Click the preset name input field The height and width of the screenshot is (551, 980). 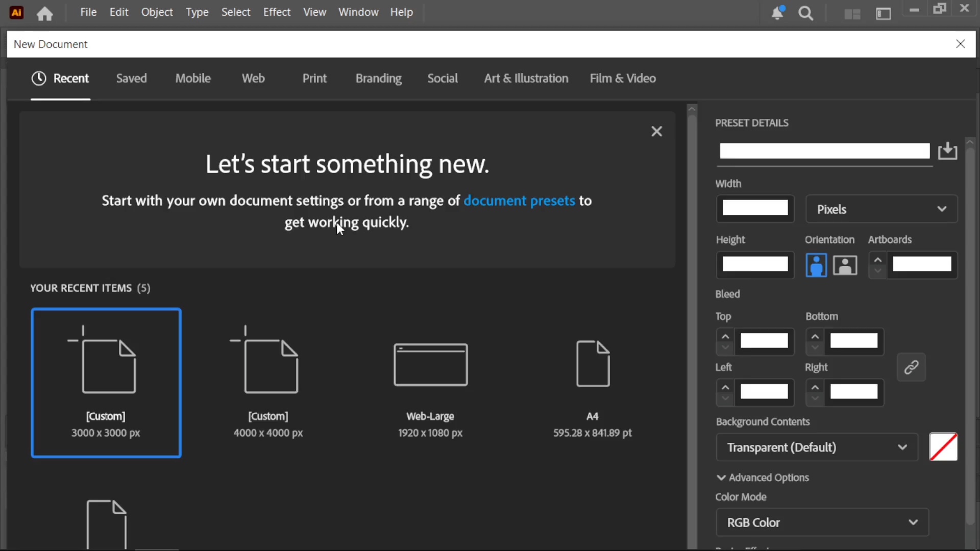coord(824,151)
